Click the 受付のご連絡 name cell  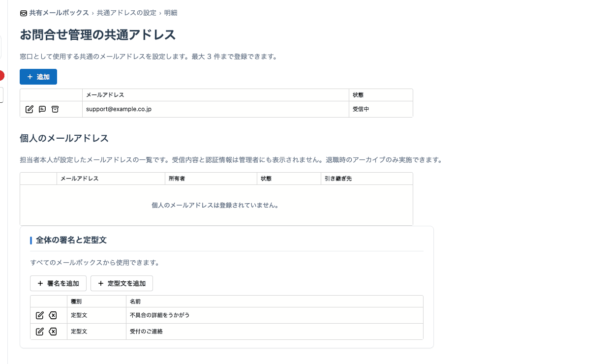pos(274,332)
